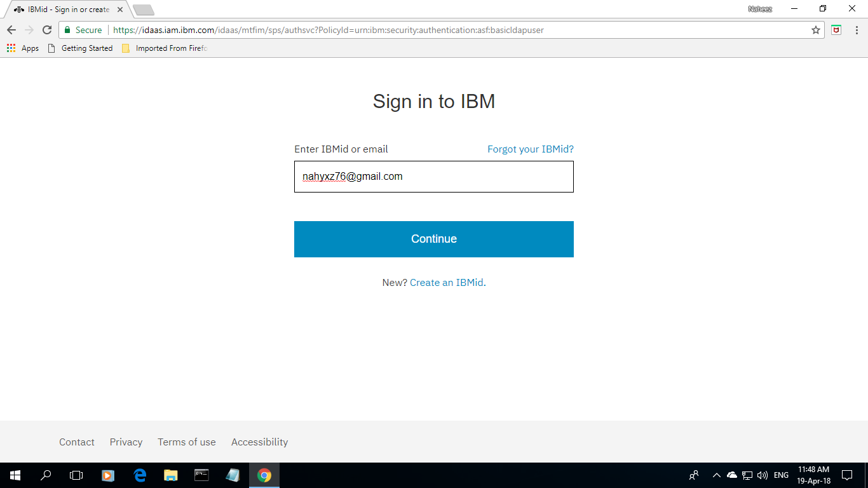Viewport: 868px width, 488px height.
Task: Click the People icon in system tray
Action: (693, 475)
